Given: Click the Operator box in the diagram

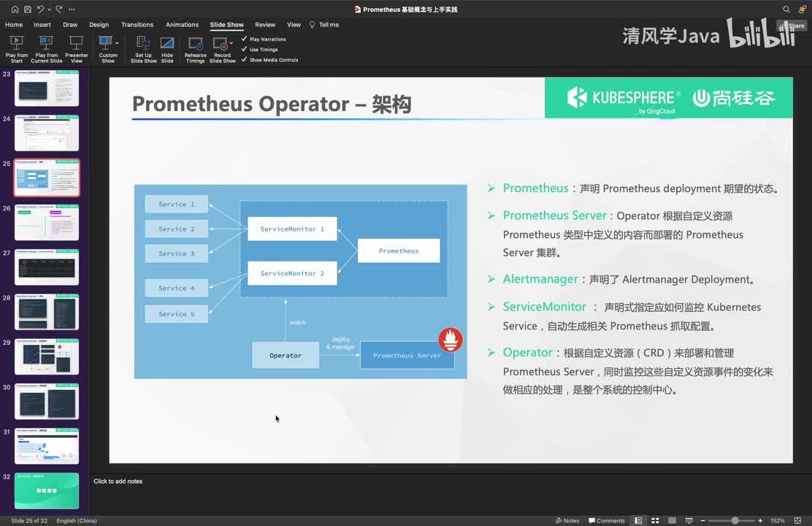Looking at the screenshot, I should click(286, 356).
